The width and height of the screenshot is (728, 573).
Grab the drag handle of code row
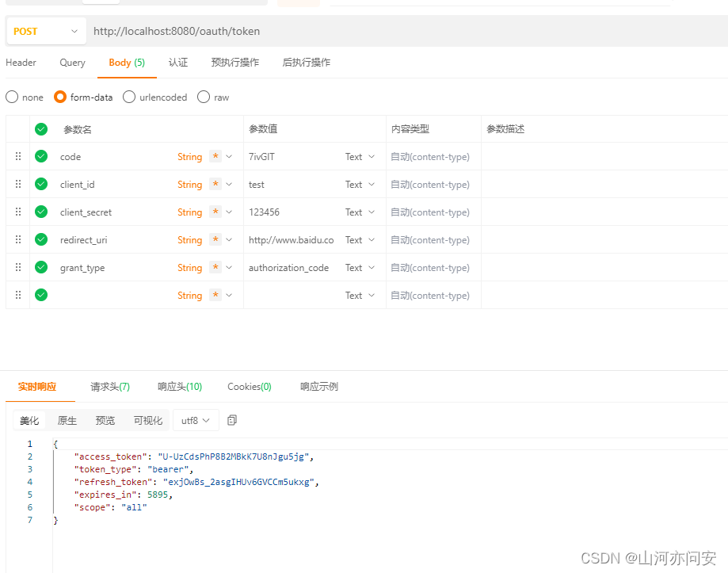click(x=18, y=156)
